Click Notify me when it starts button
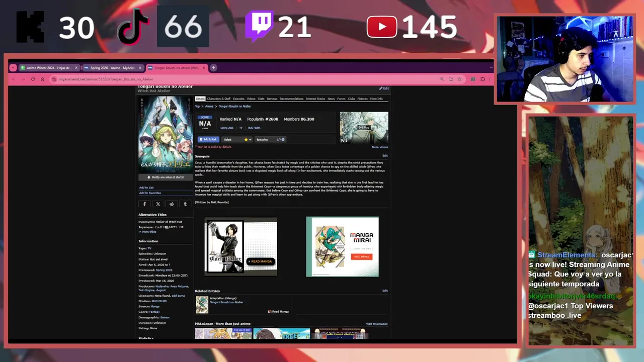The image size is (644, 362). [166, 177]
